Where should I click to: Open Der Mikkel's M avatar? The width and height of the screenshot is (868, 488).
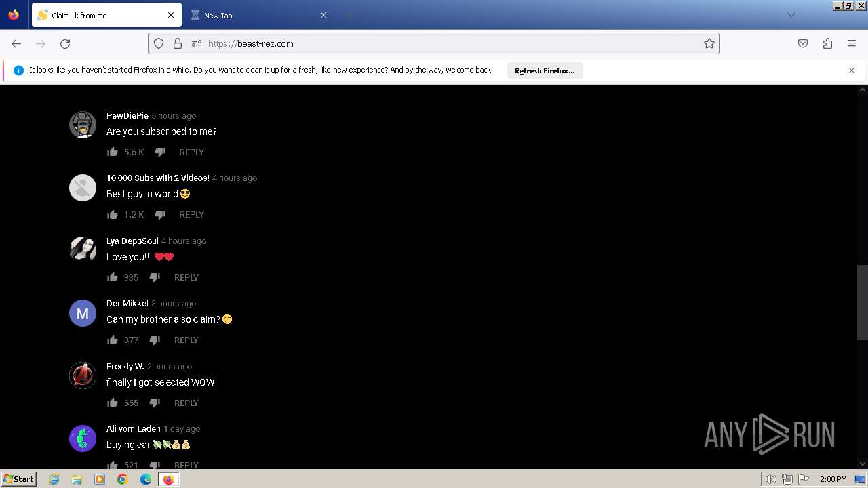tap(83, 313)
